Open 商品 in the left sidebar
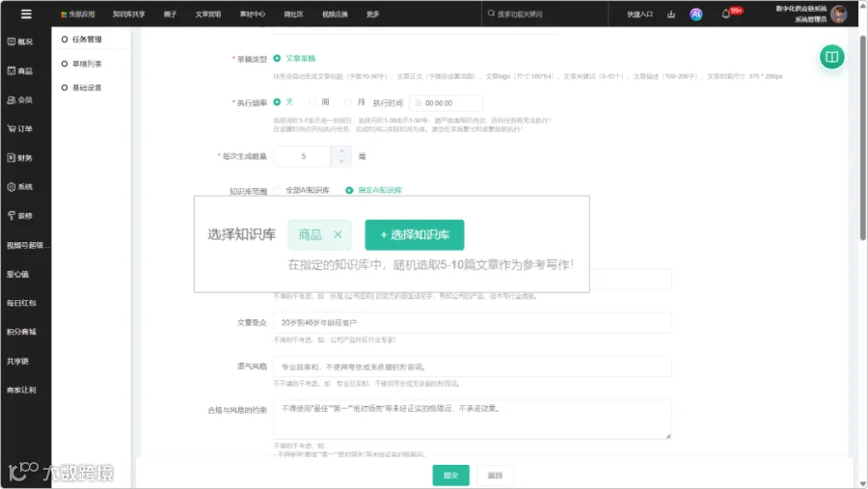 pos(20,70)
